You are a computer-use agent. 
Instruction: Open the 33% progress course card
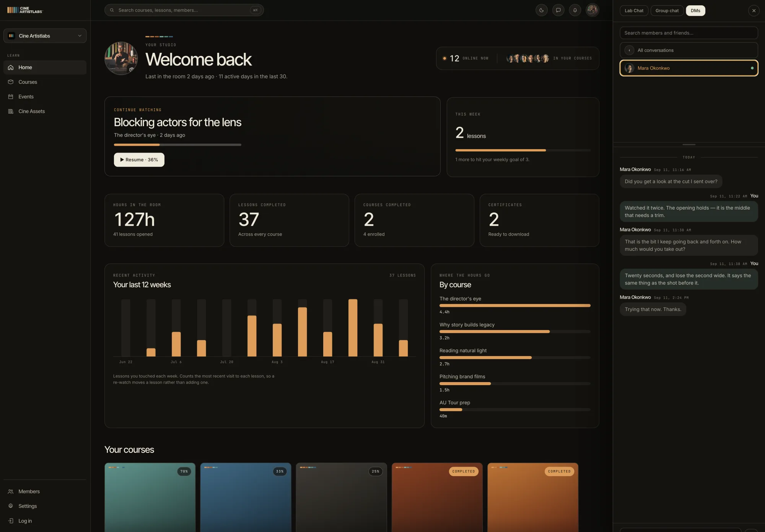point(246,497)
